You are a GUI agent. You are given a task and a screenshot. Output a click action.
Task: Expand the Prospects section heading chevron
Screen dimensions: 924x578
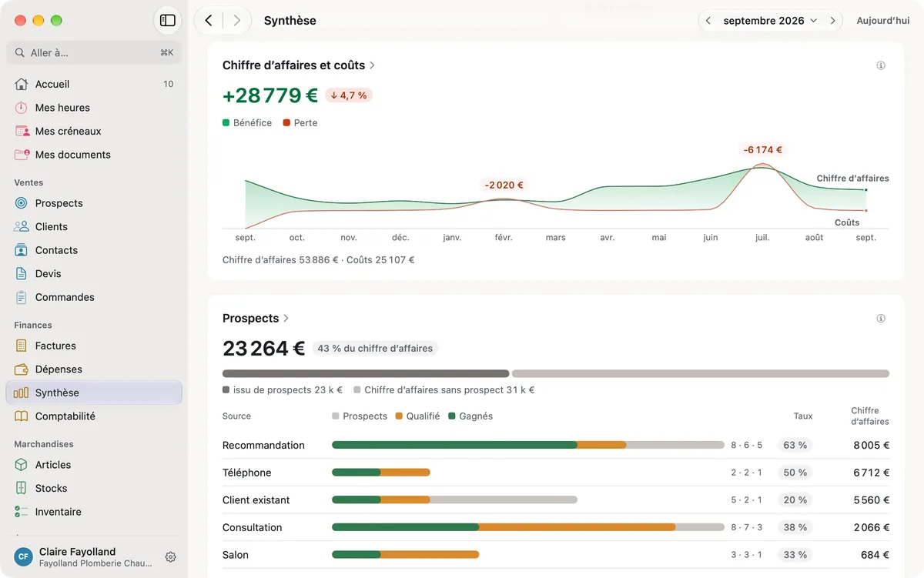point(286,318)
